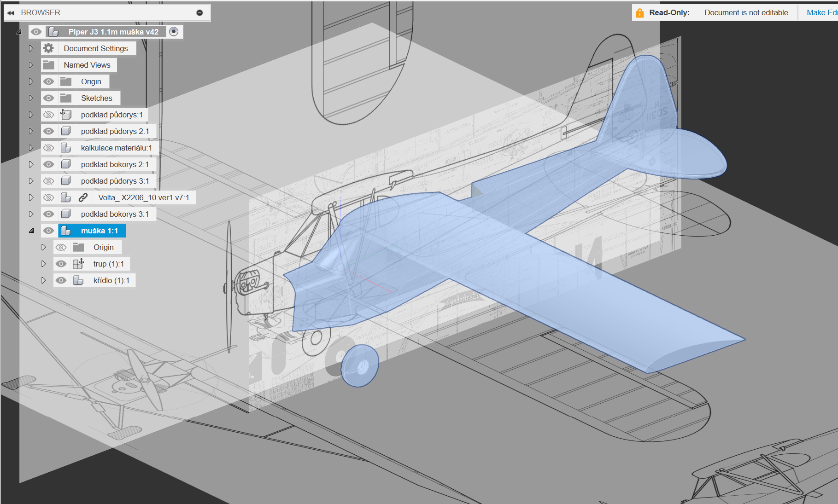Click the Document Settings gear icon

click(49, 48)
